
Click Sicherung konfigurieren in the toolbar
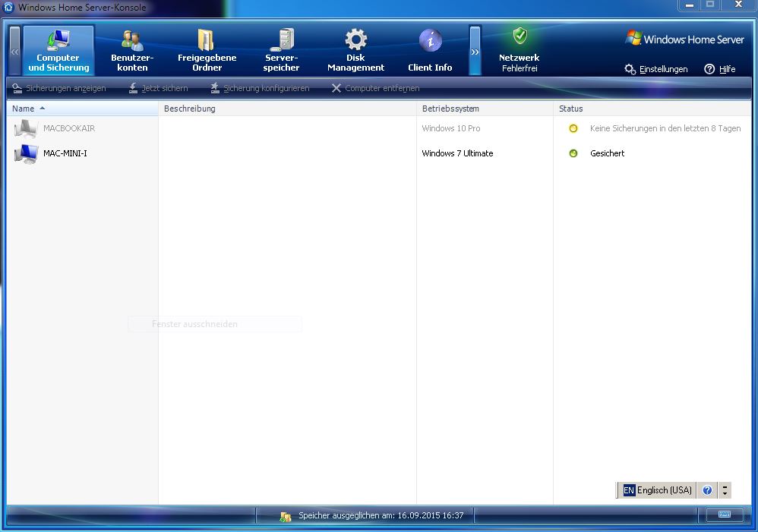[260, 88]
